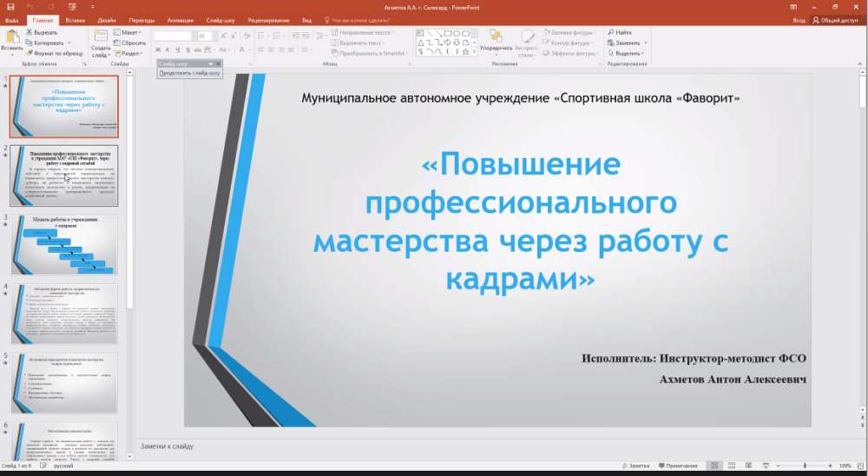
Task: Expand the shapes gallery more arrow
Action: [474, 51]
